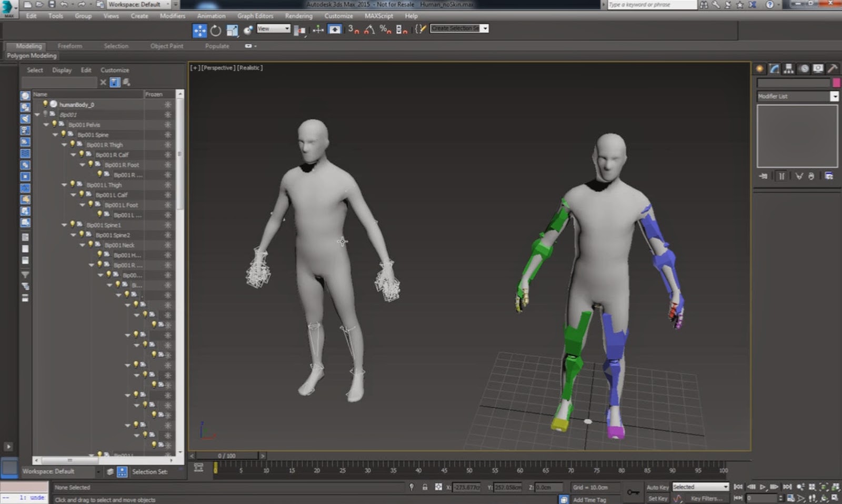Image resolution: width=842 pixels, height=504 pixels.
Task: Open the Utilities command panel tab
Action: point(833,69)
